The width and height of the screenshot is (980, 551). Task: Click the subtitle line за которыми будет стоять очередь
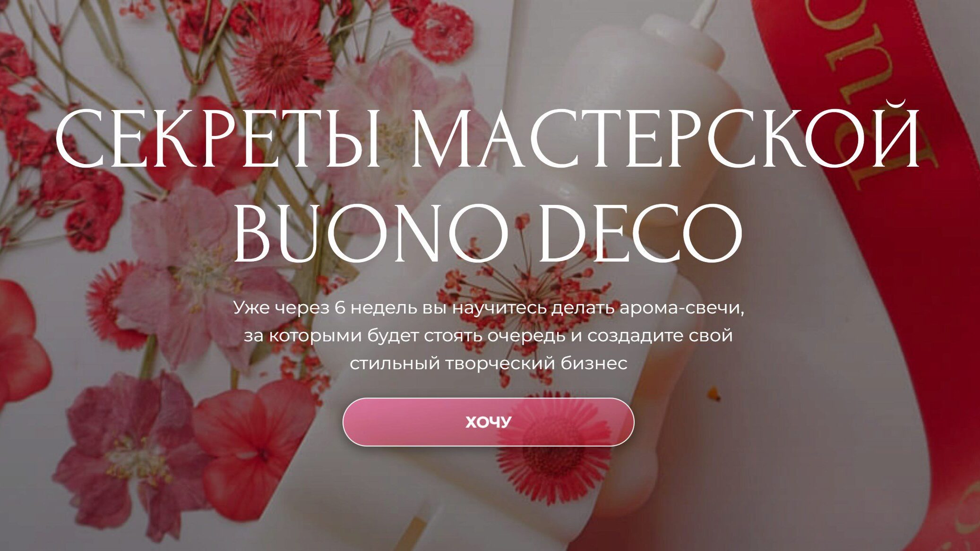pos(488,336)
